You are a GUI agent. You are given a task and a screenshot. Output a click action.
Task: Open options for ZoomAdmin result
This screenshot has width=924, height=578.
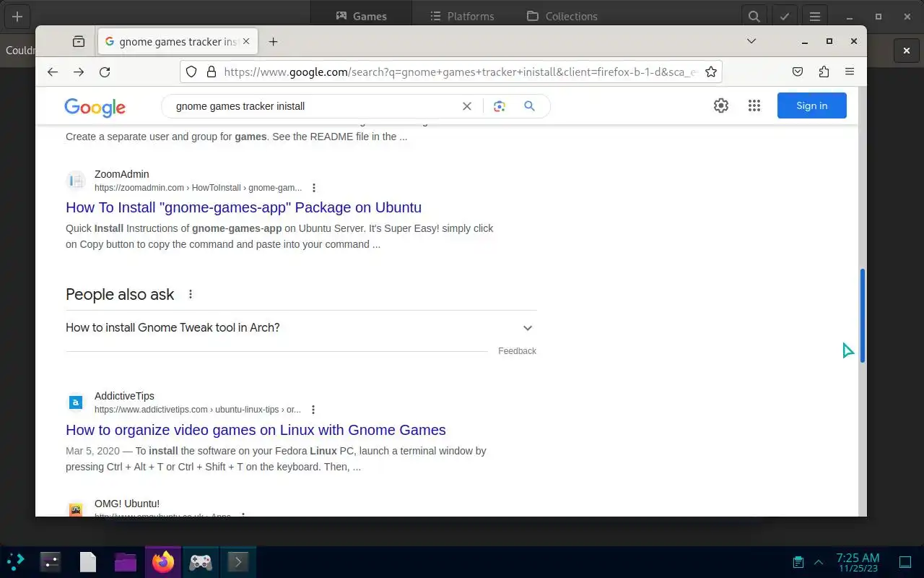click(313, 188)
